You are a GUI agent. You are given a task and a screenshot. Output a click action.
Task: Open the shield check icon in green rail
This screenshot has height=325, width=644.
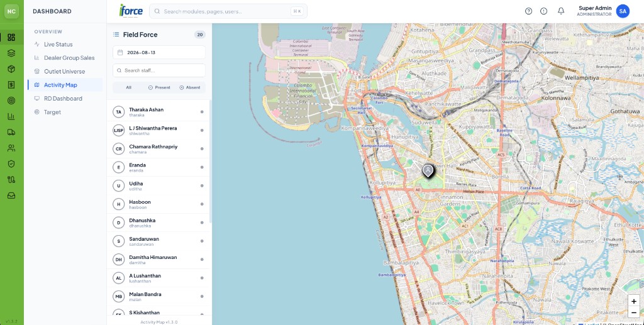click(x=11, y=163)
